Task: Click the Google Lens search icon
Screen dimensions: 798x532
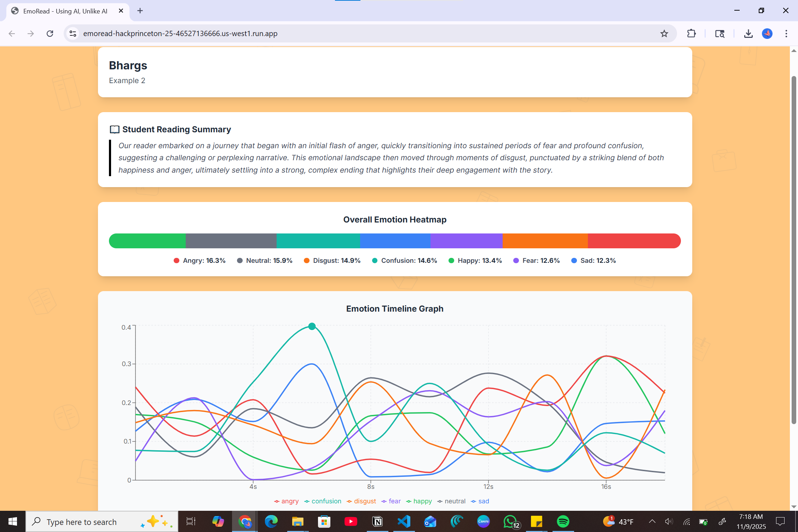Action: click(x=719, y=34)
